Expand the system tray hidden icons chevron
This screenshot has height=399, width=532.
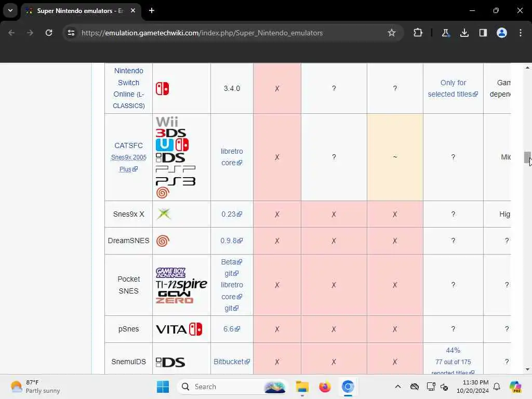coord(397,387)
